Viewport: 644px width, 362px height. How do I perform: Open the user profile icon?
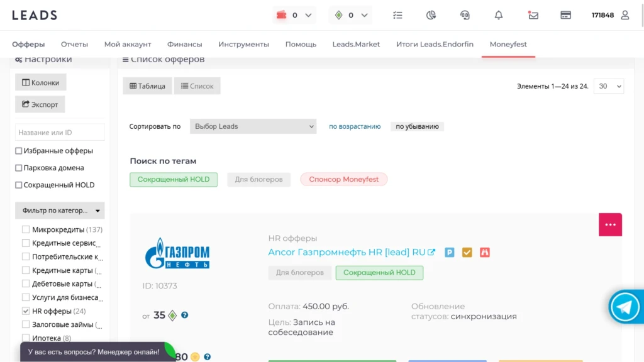(x=625, y=15)
